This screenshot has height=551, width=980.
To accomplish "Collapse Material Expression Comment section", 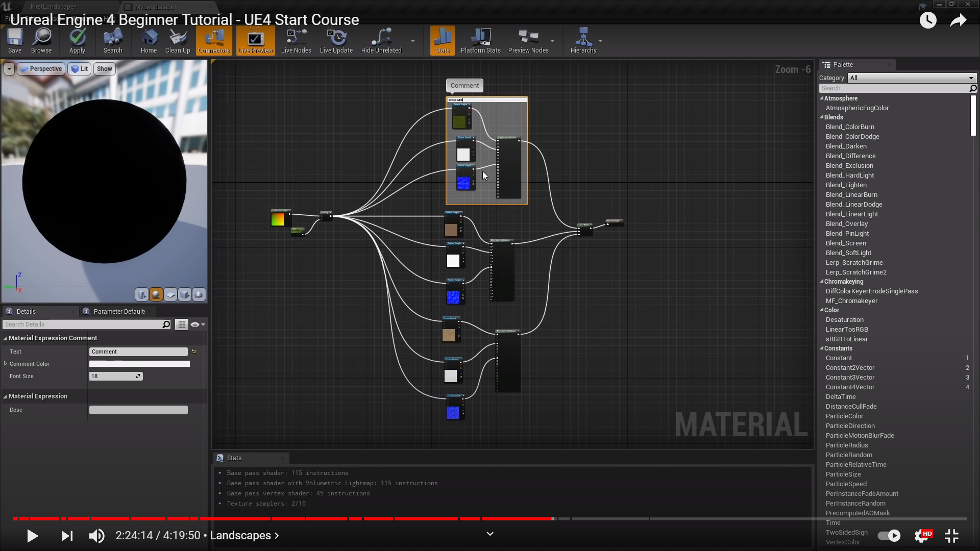I will pyautogui.click(x=5, y=338).
